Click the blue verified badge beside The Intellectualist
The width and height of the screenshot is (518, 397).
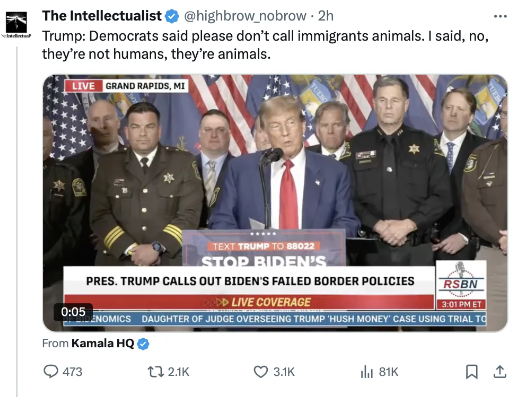coord(172,16)
